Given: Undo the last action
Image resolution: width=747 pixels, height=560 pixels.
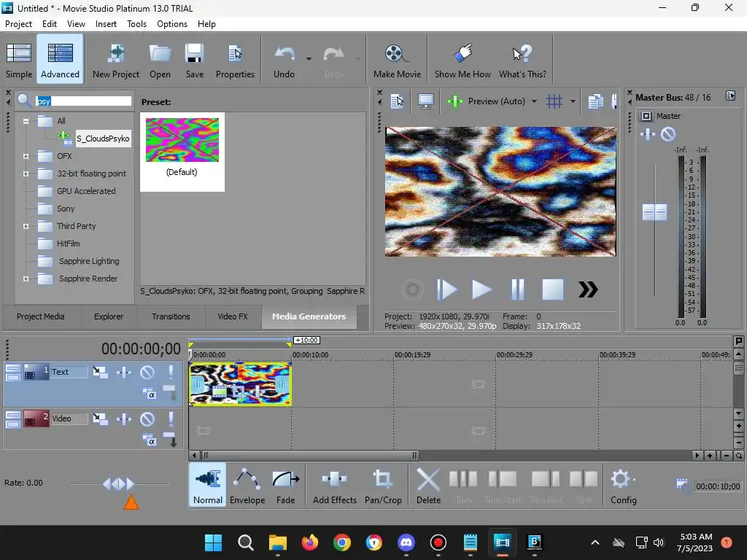Looking at the screenshot, I should coord(284,61).
